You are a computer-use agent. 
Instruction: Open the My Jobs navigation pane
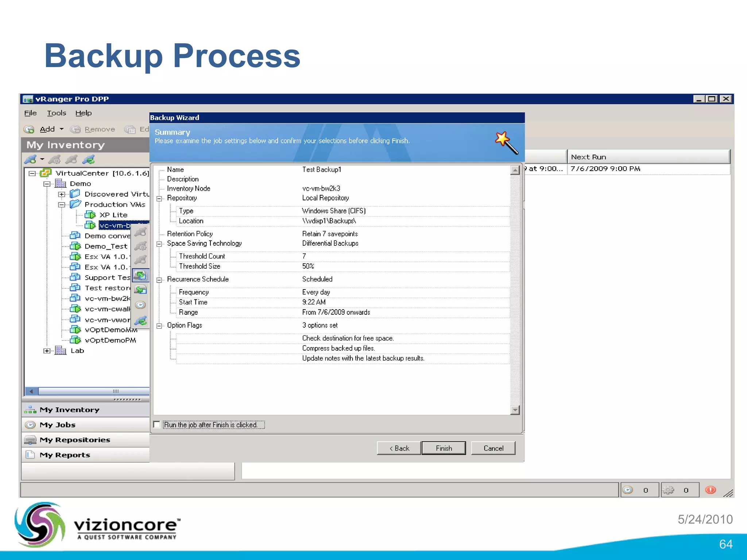[x=86, y=425]
